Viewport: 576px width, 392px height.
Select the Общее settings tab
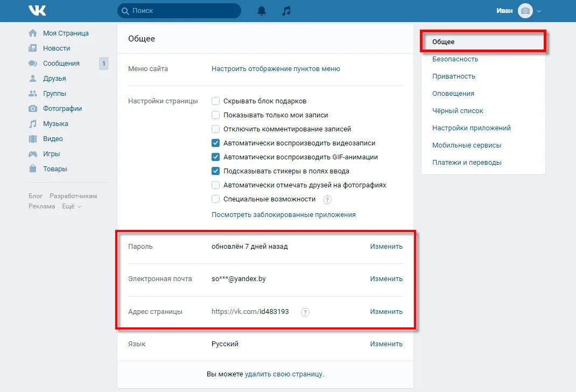coord(483,41)
